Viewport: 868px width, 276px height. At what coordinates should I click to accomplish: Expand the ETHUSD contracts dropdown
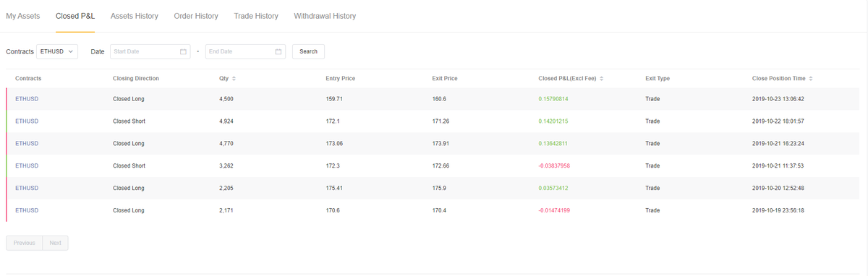57,51
